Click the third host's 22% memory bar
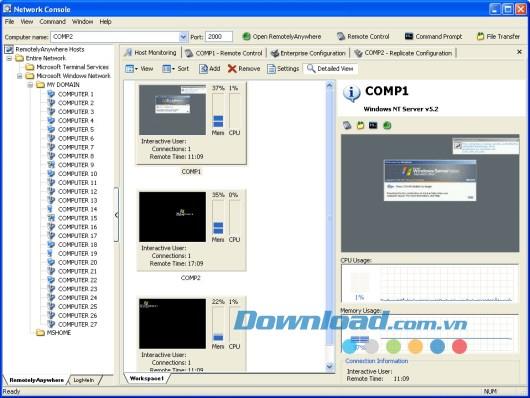Screen dimensions: 530x398 point(218,324)
